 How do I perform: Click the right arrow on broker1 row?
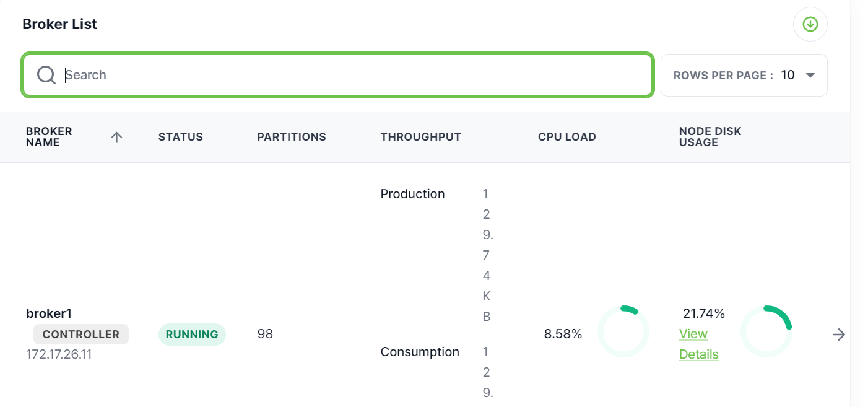click(839, 335)
